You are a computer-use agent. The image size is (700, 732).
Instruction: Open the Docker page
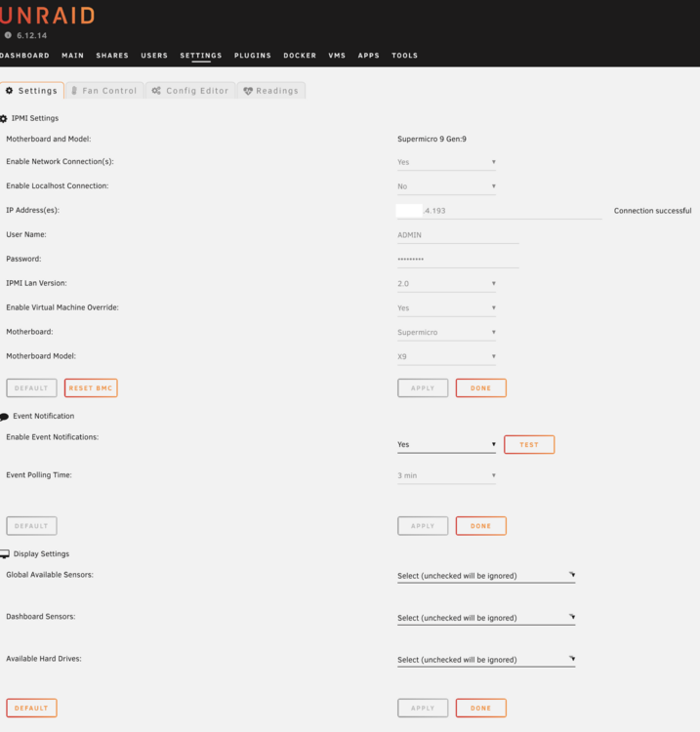300,56
